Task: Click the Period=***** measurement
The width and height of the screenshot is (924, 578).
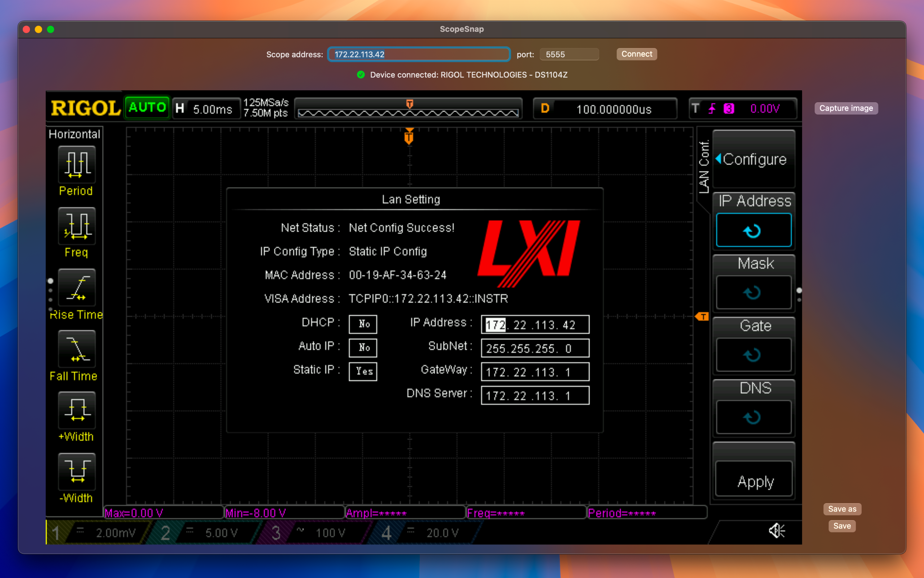Action: tap(647, 513)
